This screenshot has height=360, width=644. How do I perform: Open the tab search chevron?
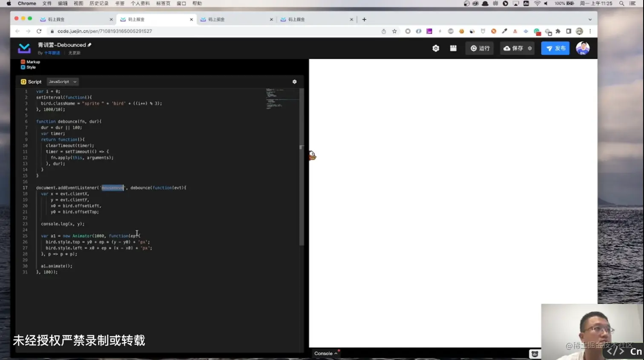tap(590, 20)
